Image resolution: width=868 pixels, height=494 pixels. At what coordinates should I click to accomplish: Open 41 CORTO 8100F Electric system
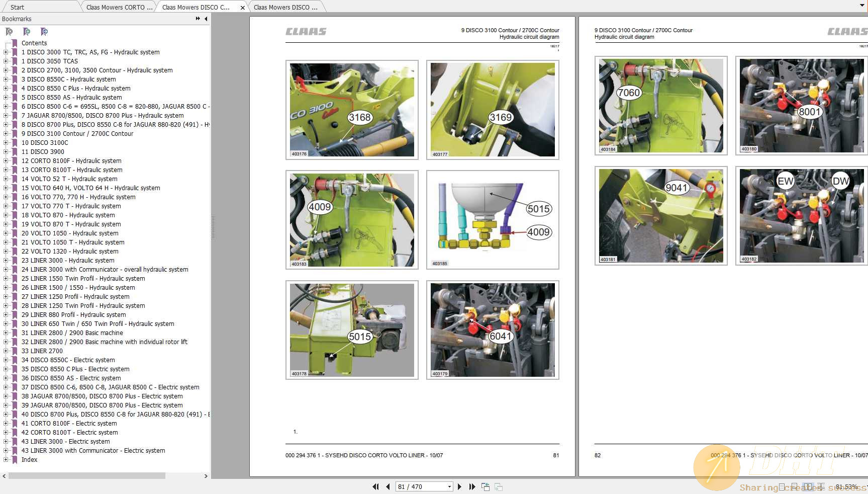[69, 424]
